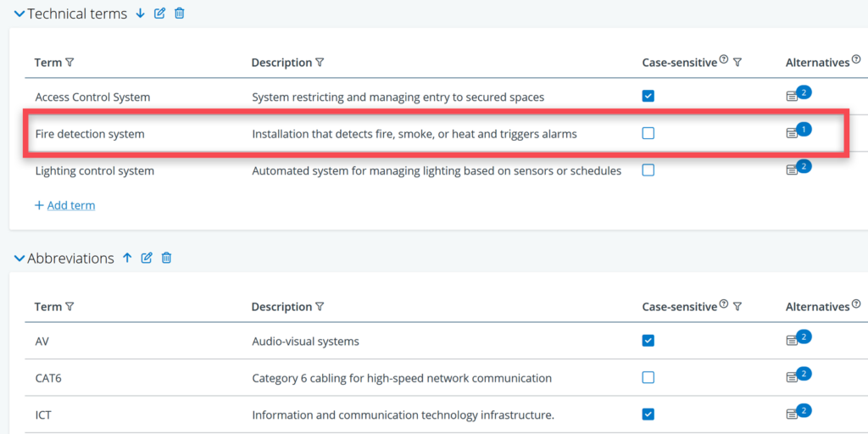Uncheck case-sensitive for Access Control System
The width and height of the screenshot is (868, 434).
pos(648,97)
